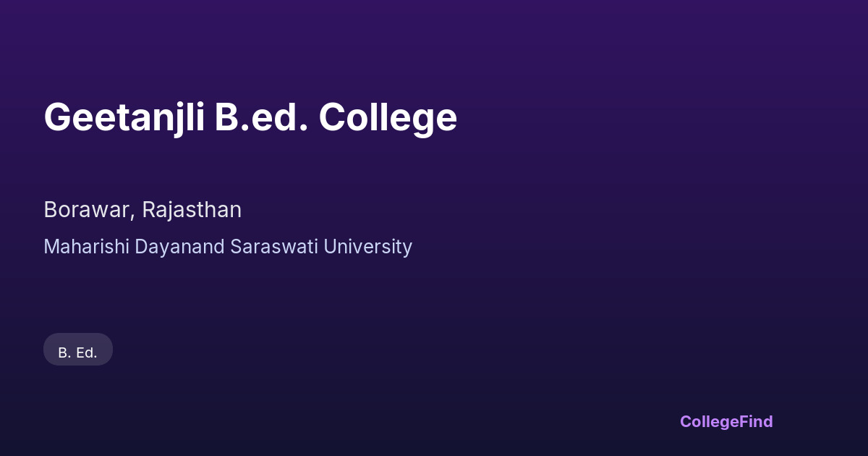Click the word College in the heading
Viewport: 868px width, 456px height.
tap(388, 117)
